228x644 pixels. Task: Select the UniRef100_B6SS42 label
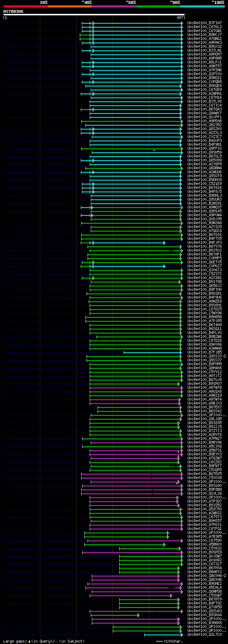tap(204, 411)
